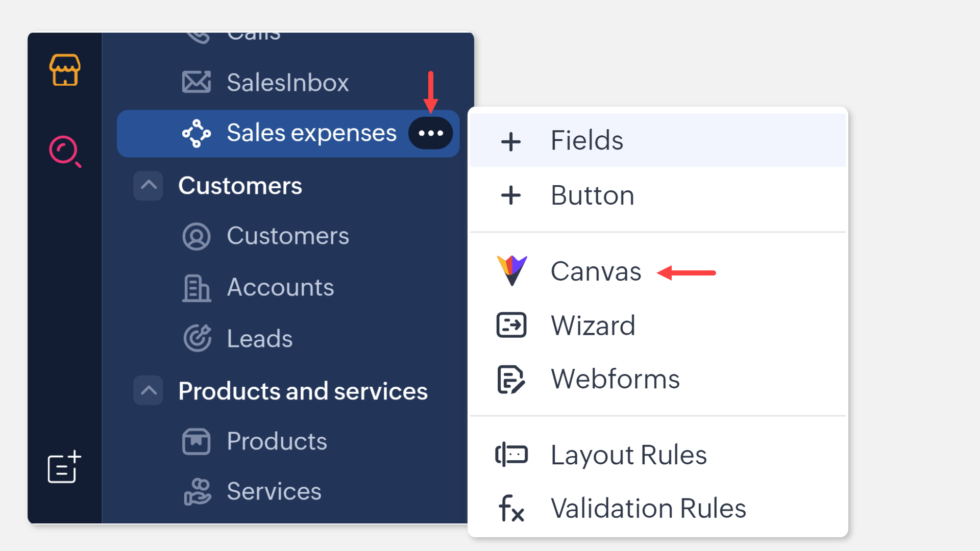Click the SalesInbox envelope icon

197,82
